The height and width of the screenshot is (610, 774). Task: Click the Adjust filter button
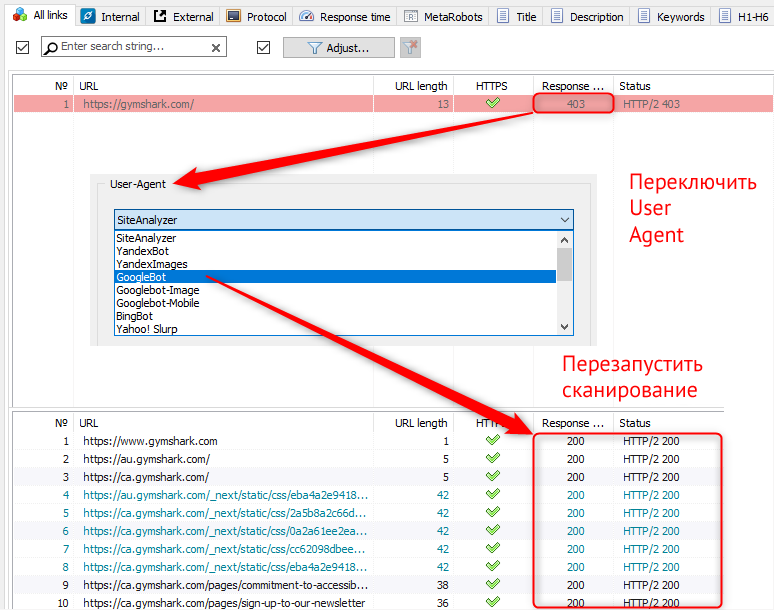point(339,48)
